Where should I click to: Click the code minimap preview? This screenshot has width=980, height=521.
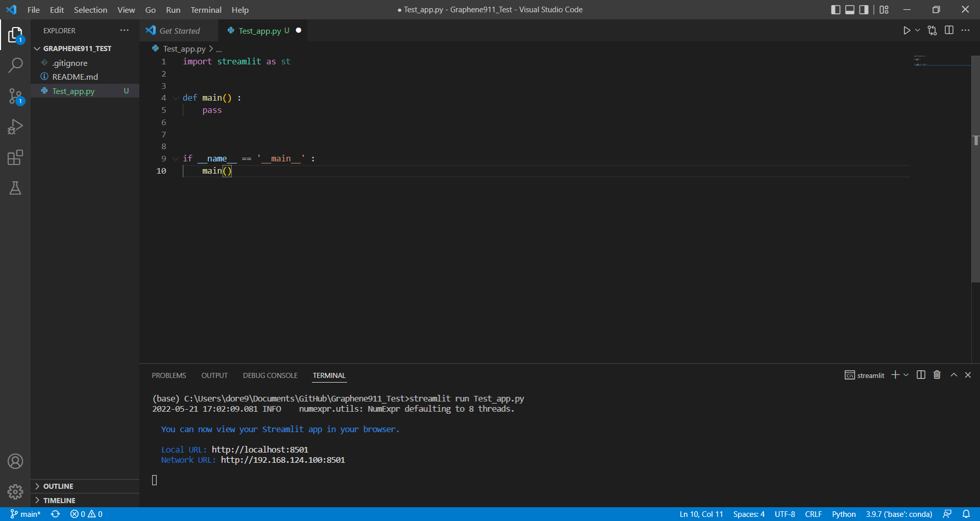(x=942, y=61)
